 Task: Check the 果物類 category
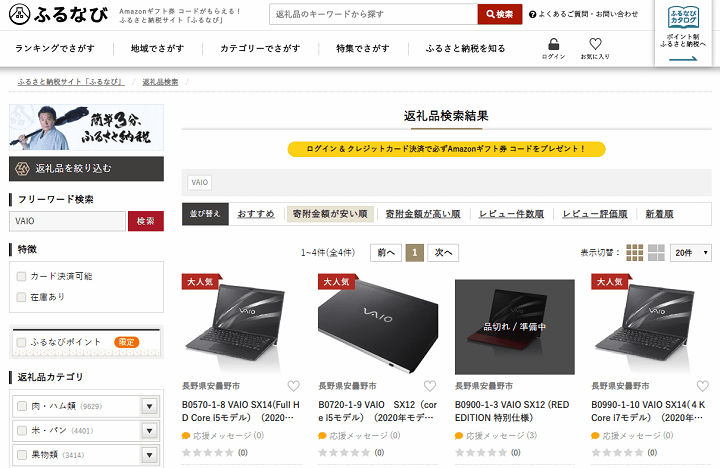pos(22,455)
